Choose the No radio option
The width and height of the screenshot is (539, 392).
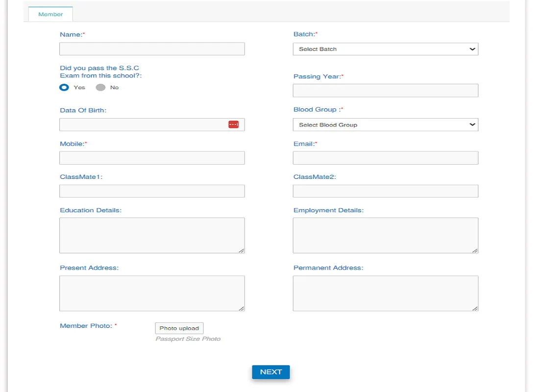100,87
